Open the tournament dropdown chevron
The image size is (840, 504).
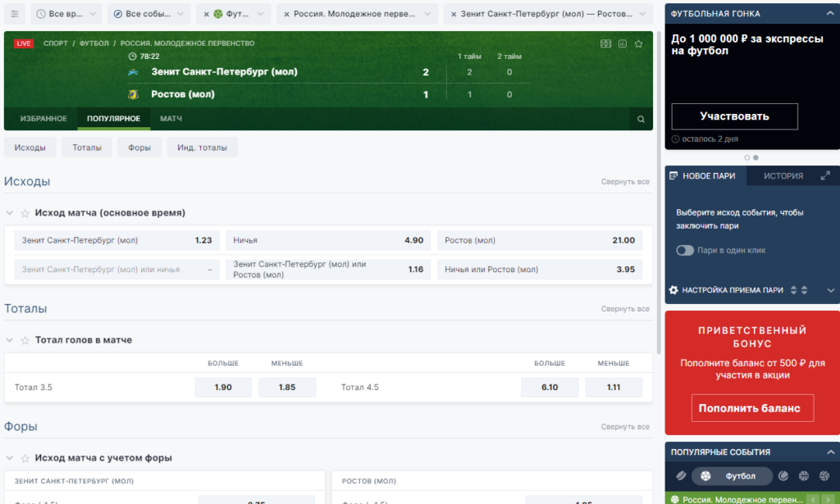pyautogui.click(x=427, y=15)
